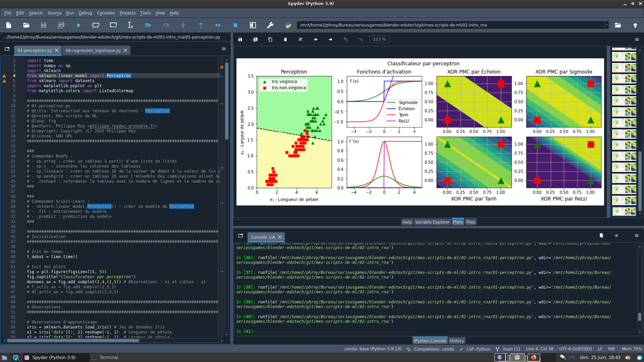Open editor pane options menu
Viewport: 644px width, 362px height.
pyautogui.click(x=224, y=49)
